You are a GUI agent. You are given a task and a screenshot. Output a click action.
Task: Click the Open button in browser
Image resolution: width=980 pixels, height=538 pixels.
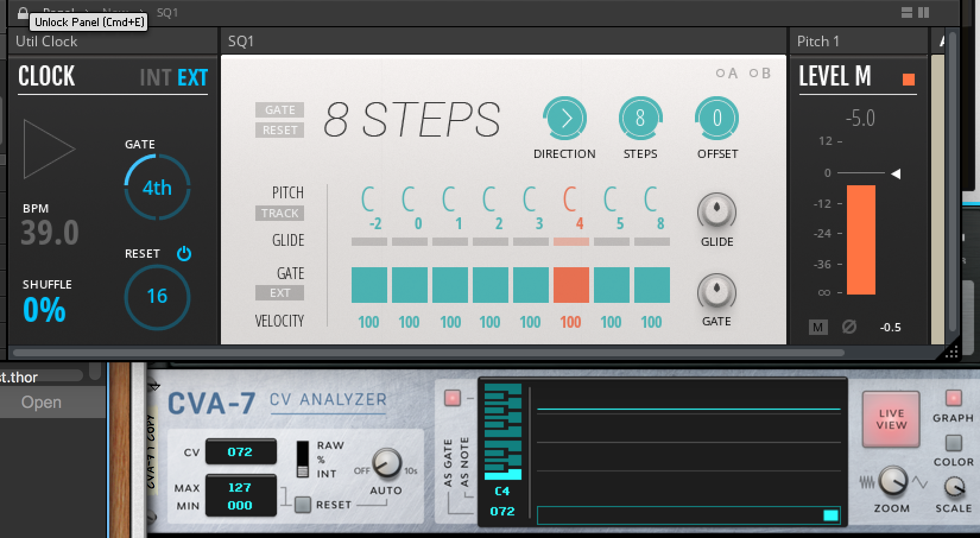point(42,402)
